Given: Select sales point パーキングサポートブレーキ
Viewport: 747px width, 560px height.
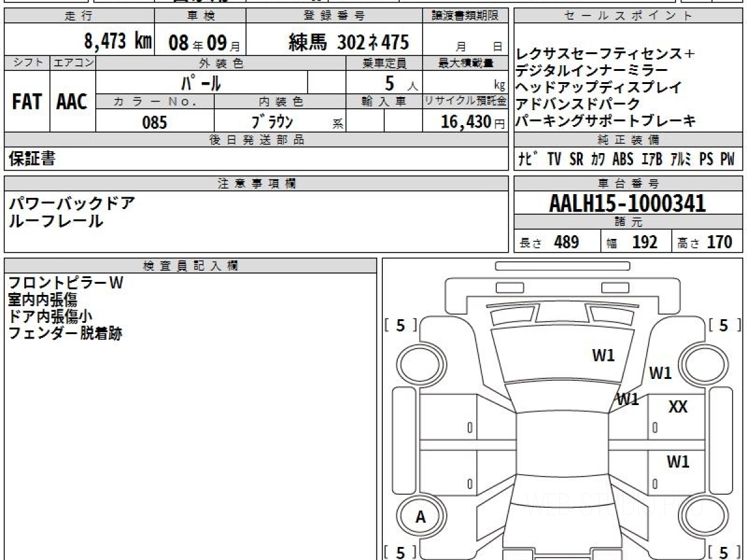Looking at the screenshot, I should point(606,121).
